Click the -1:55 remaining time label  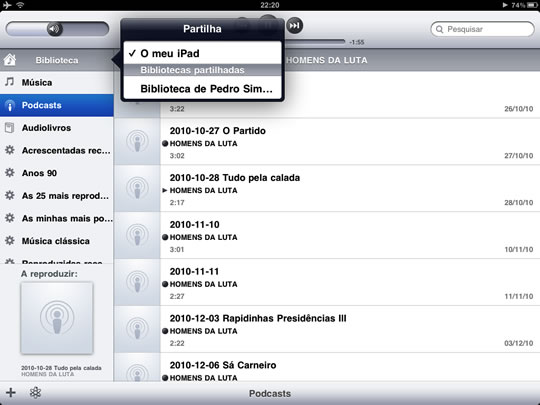click(x=356, y=42)
